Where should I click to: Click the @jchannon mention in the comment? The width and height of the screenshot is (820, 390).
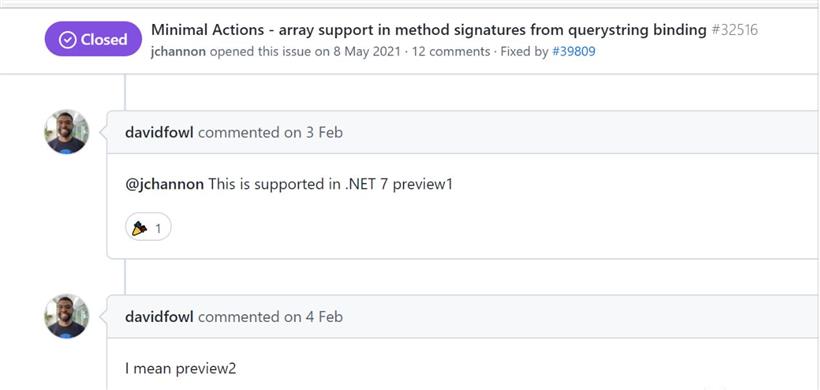[x=164, y=185]
